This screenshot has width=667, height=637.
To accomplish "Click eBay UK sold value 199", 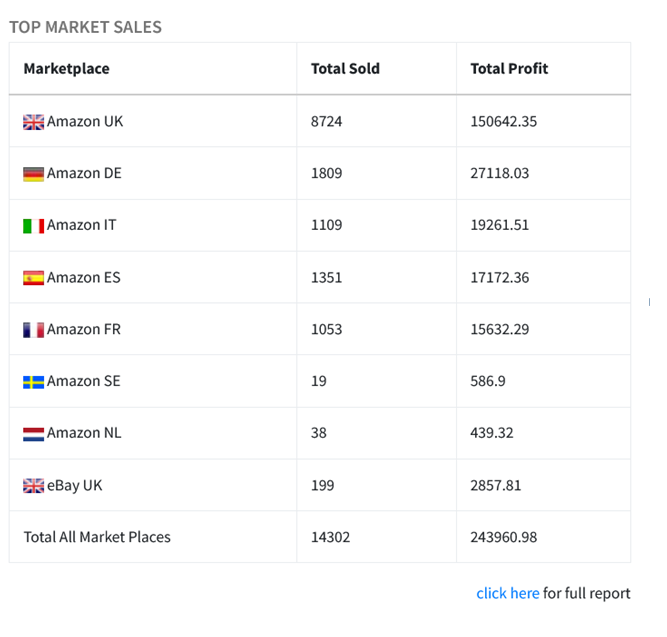I will pos(322,485).
